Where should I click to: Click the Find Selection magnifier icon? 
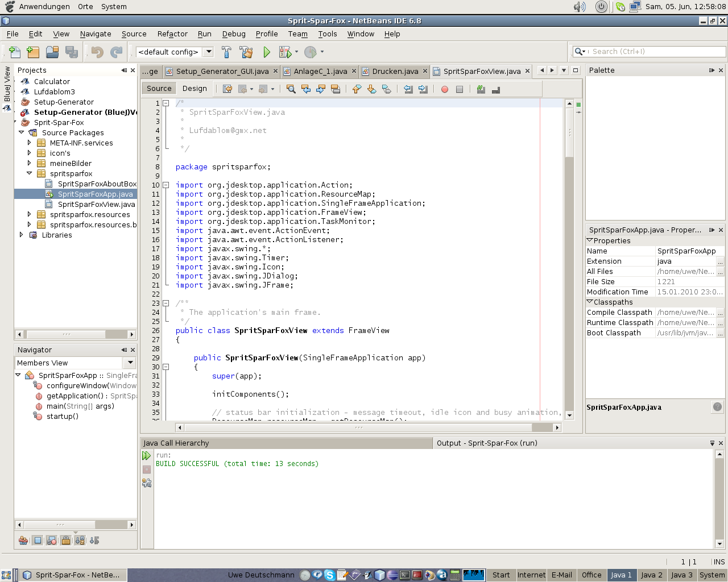(291, 89)
